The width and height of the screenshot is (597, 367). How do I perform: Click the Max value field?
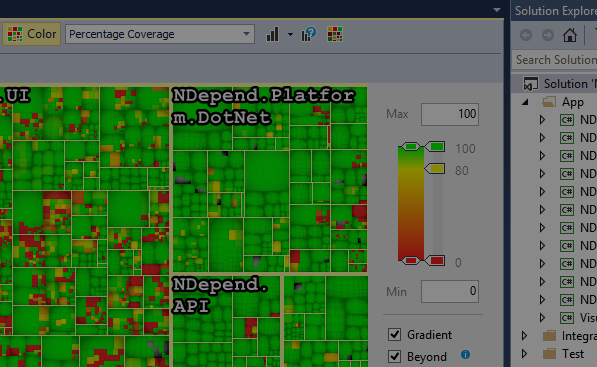point(450,114)
